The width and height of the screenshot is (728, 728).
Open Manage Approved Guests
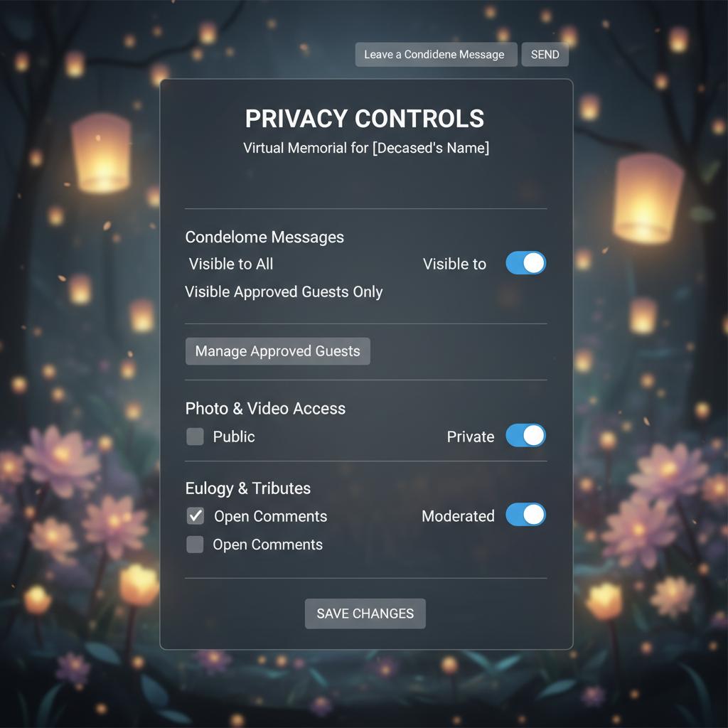pos(278,351)
